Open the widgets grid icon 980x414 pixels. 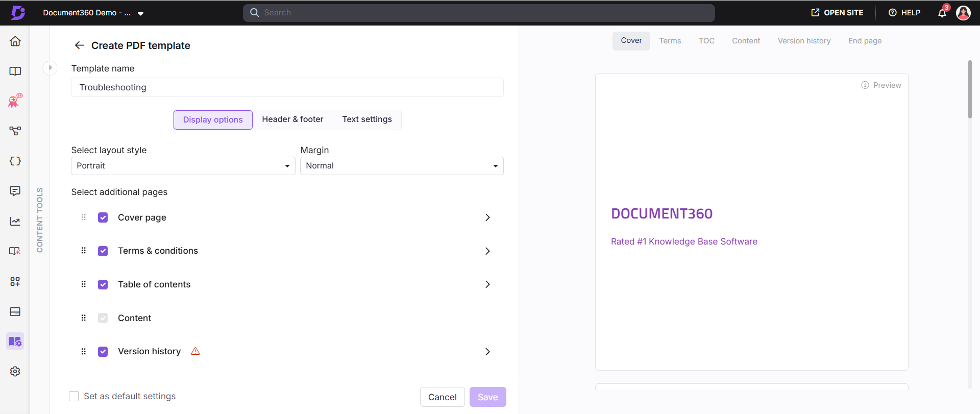click(15, 281)
